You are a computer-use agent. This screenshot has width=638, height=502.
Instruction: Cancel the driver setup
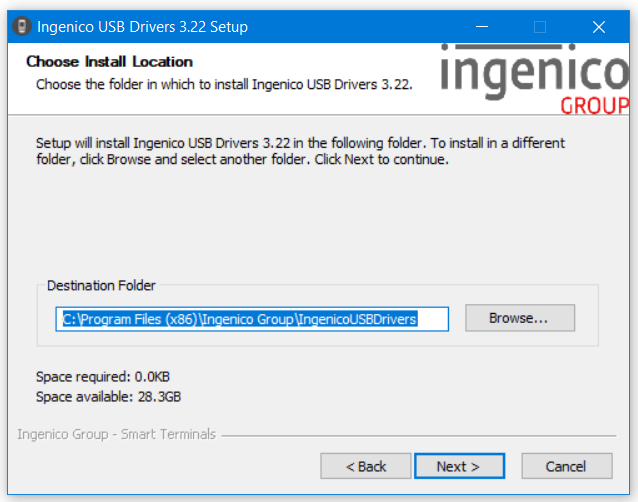[566, 466]
